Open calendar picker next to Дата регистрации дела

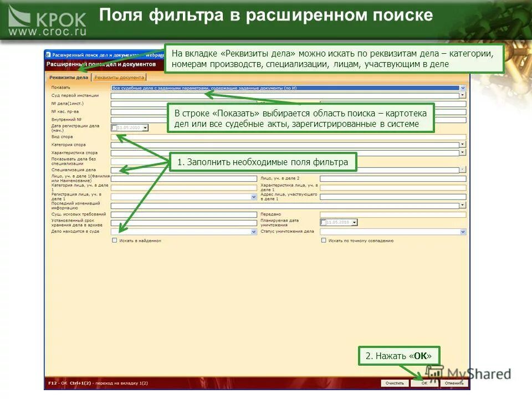tap(144, 128)
